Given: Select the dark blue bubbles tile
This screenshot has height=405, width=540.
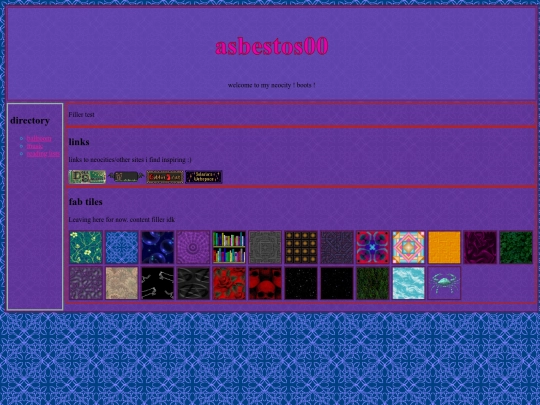Looking at the screenshot, I should pyautogui.click(x=157, y=247).
